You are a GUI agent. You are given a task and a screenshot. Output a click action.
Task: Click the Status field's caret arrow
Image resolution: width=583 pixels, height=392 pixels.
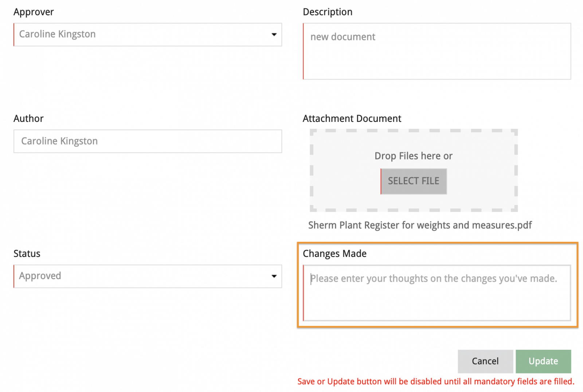[274, 276]
